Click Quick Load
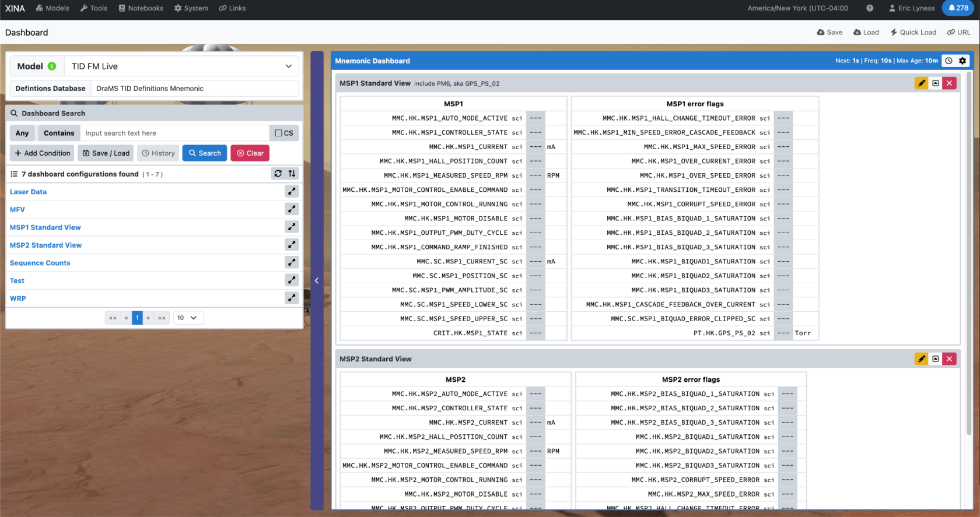Viewport: 980px width, 517px height. coord(913,33)
